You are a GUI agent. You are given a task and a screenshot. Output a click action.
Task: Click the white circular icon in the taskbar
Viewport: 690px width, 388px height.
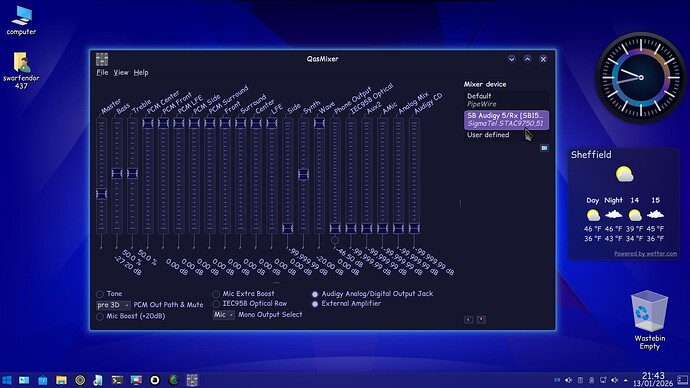pyautogui.click(x=155, y=380)
